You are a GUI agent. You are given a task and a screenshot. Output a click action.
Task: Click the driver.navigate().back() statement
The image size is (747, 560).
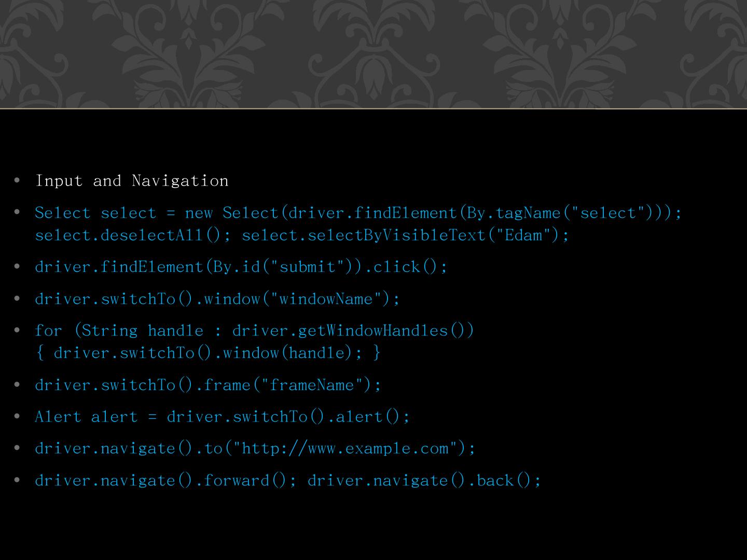[x=424, y=481]
